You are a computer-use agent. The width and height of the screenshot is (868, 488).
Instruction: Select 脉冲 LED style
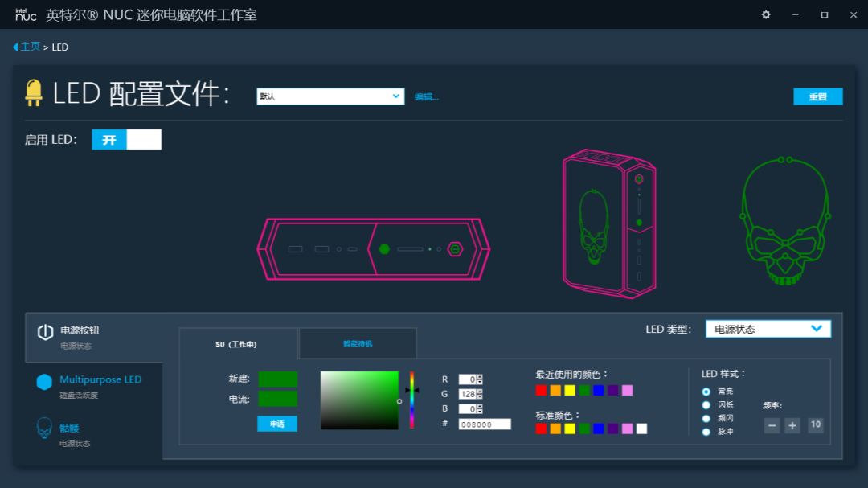[706, 432]
